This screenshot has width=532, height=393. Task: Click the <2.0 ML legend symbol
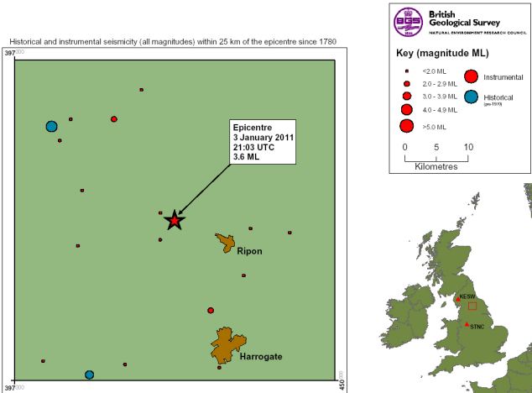pos(407,71)
